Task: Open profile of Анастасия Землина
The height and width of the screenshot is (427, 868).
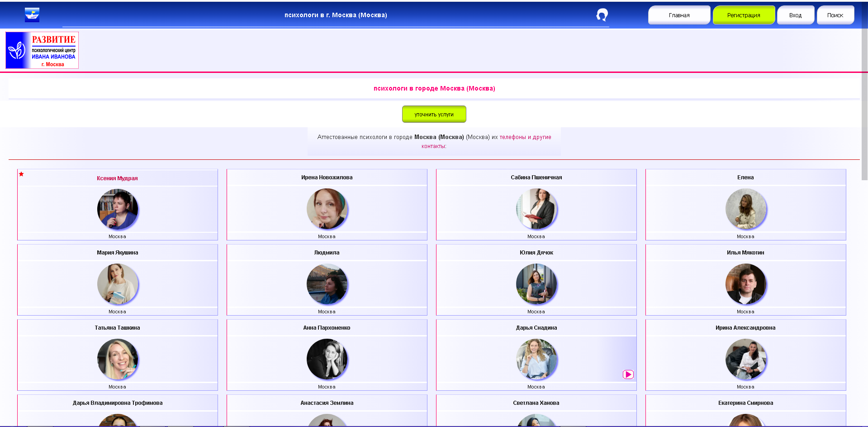Action: click(x=327, y=403)
